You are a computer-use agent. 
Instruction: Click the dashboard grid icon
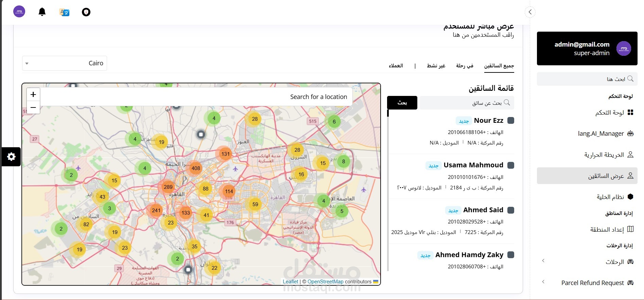[x=630, y=113]
